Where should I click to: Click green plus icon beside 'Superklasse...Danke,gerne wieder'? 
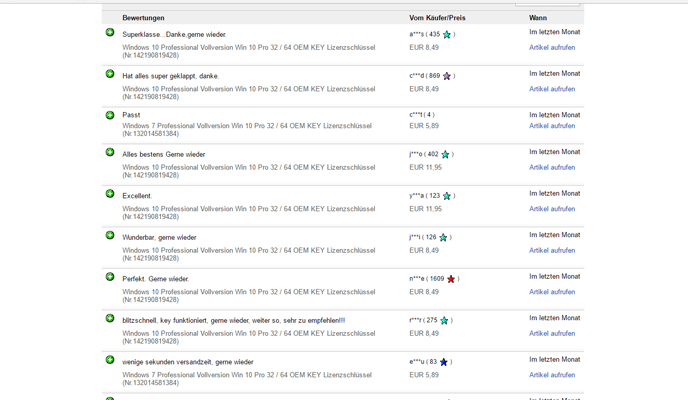(x=110, y=33)
